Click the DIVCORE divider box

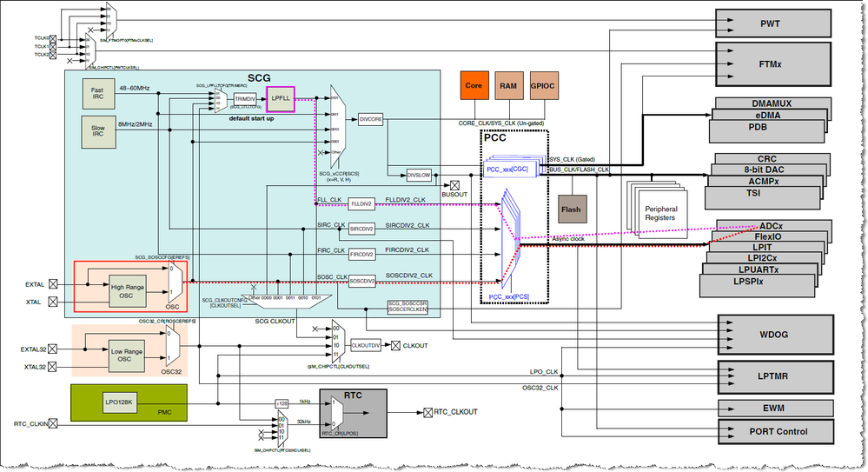click(370, 119)
